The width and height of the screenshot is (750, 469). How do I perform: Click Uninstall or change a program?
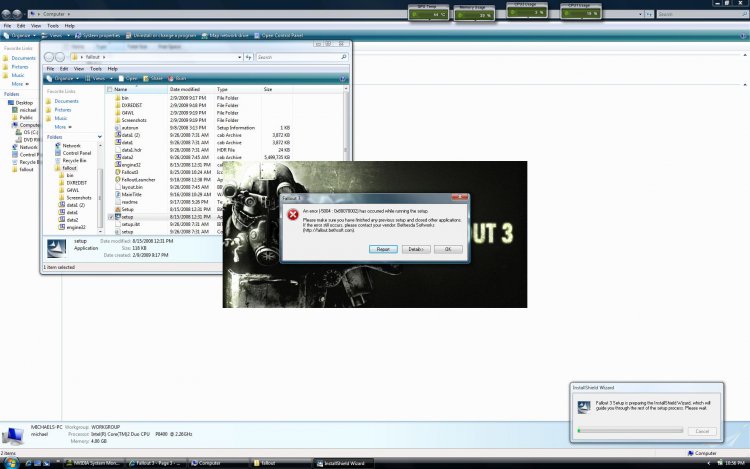[161, 35]
